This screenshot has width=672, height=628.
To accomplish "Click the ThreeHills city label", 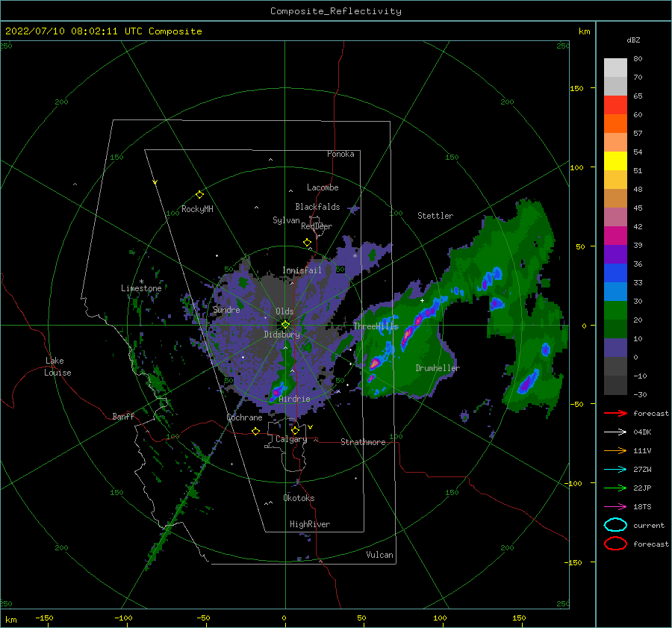I will tap(376, 326).
